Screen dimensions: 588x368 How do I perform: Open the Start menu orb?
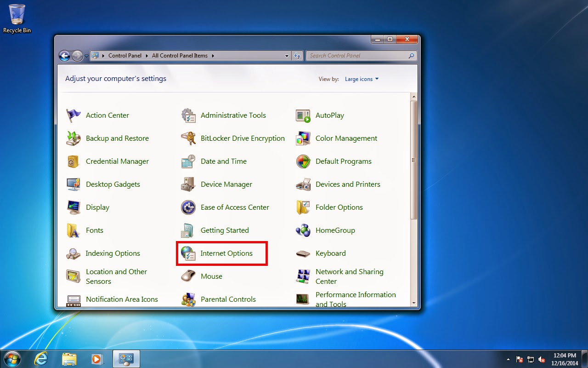coord(12,358)
